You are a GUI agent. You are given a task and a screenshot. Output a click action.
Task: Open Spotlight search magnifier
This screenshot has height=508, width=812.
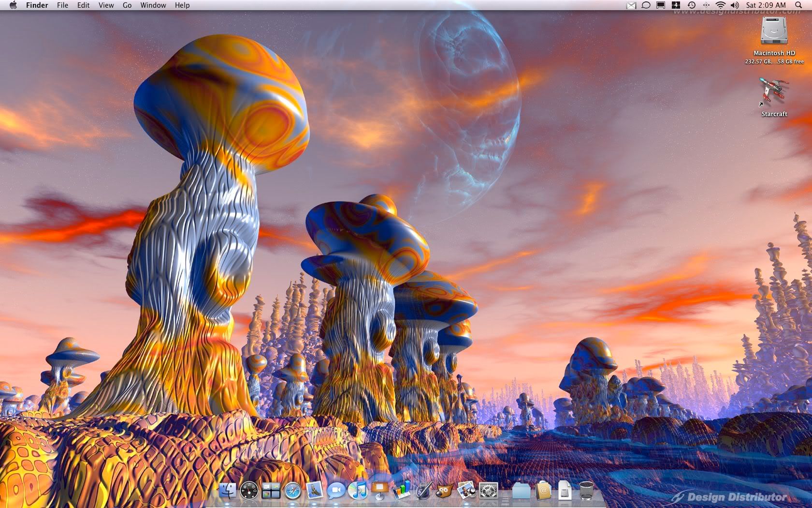coord(798,5)
